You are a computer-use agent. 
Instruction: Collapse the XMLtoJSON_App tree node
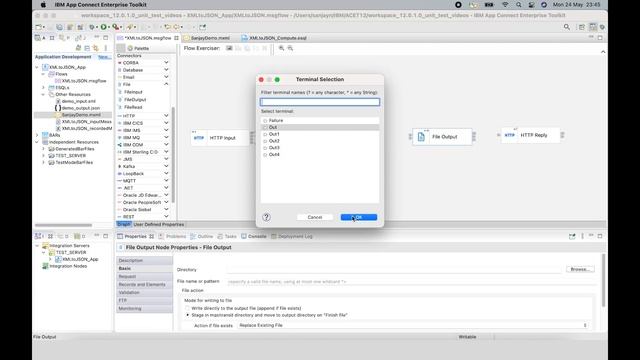(37, 67)
